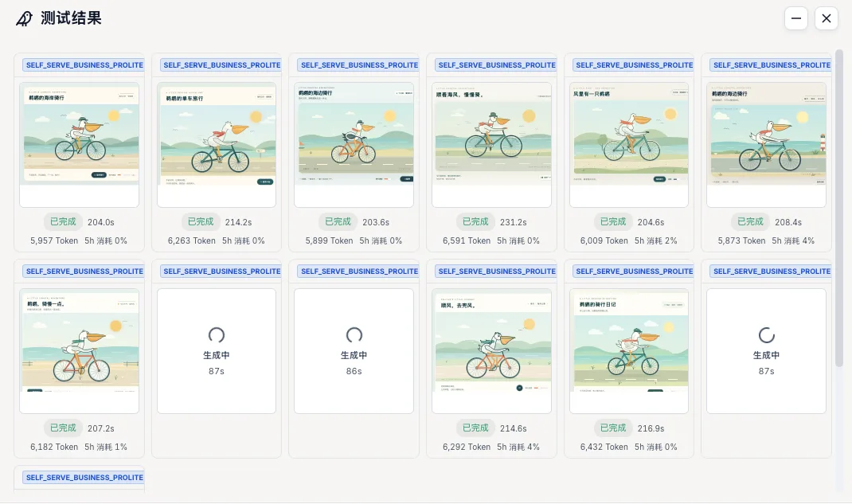Click the 测试结果 panel title
Image resolution: width=852 pixels, height=504 pixels.
pyautogui.click(x=71, y=18)
